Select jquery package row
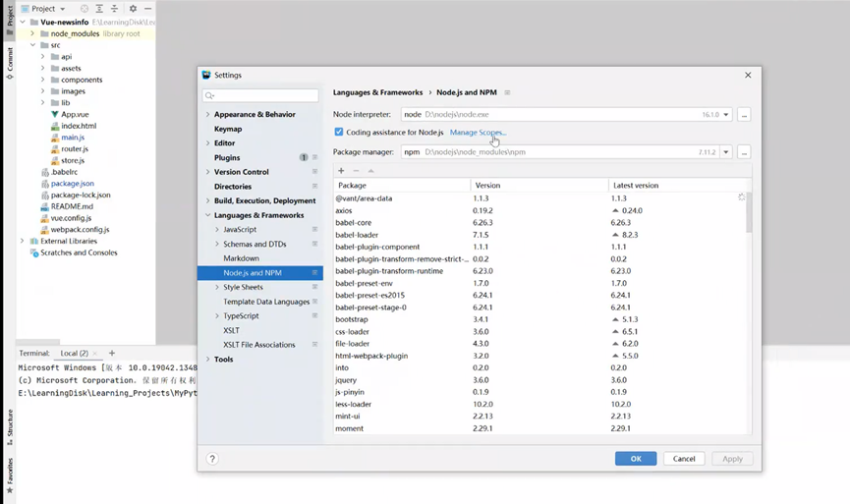This screenshot has width=850, height=504. pyautogui.click(x=539, y=380)
